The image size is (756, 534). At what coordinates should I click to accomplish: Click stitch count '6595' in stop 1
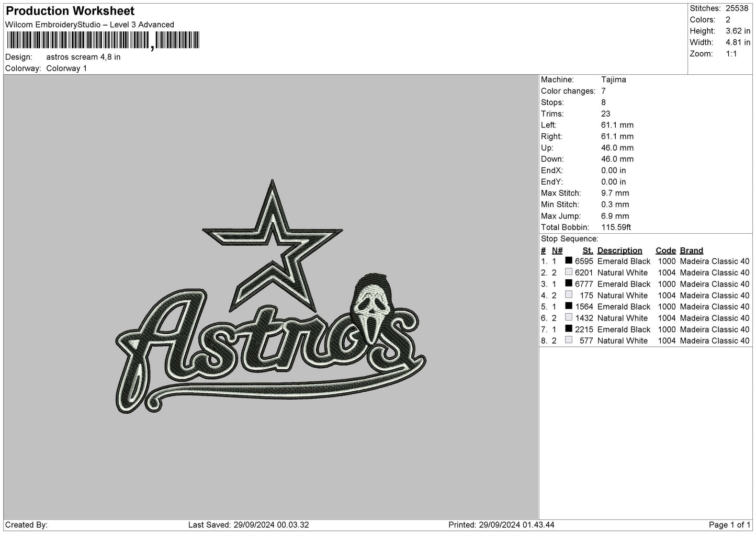584,262
